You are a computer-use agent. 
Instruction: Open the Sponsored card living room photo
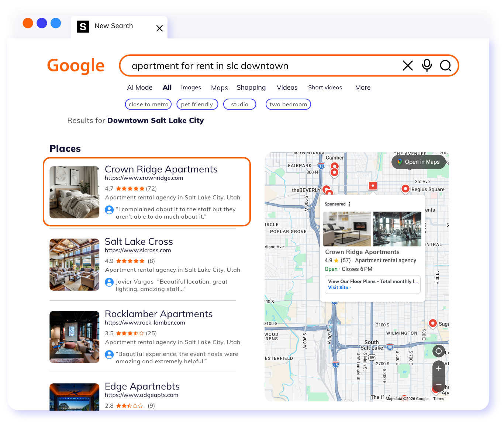(347, 229)
